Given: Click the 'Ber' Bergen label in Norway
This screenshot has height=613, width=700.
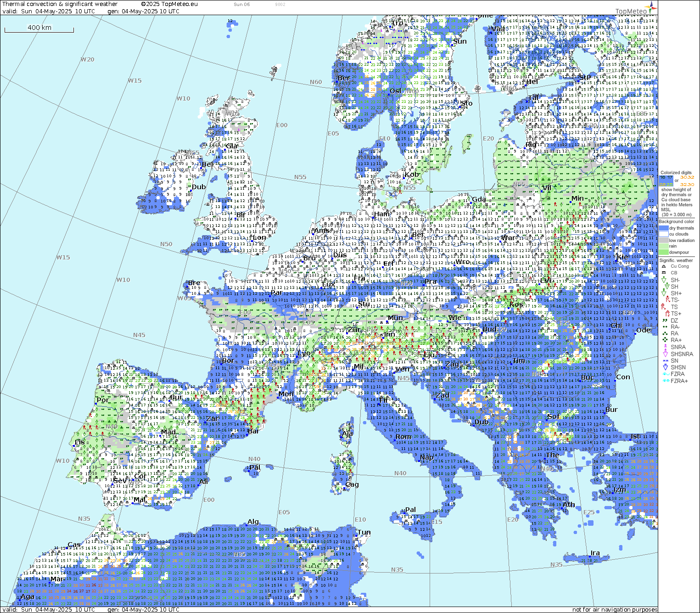Looking at the screenshot, I should (x=344, y=78).
